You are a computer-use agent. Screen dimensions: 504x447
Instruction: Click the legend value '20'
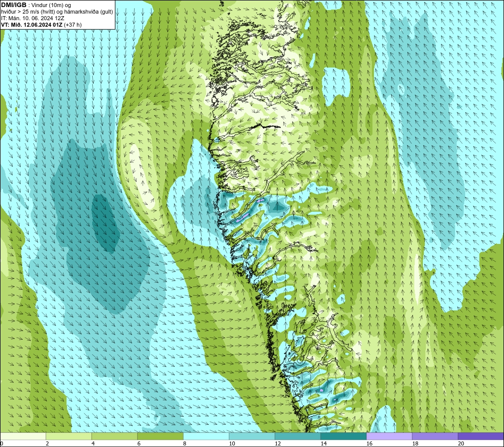click(x=461, y=443)
